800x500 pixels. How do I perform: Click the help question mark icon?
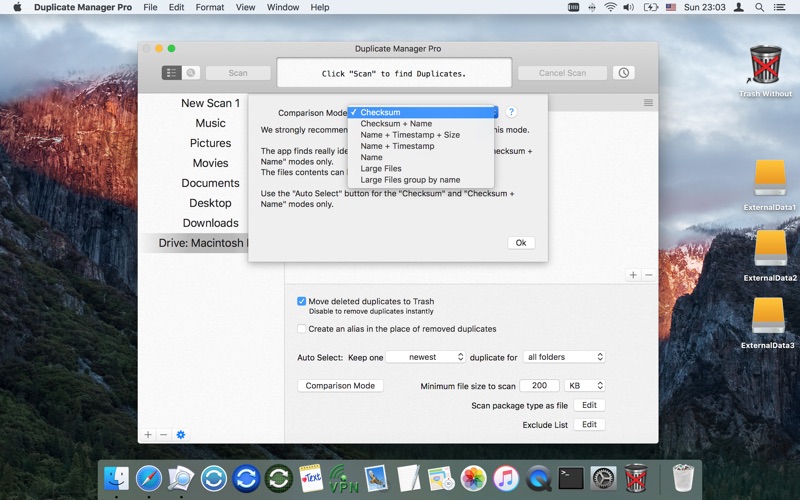click(511, 113)
